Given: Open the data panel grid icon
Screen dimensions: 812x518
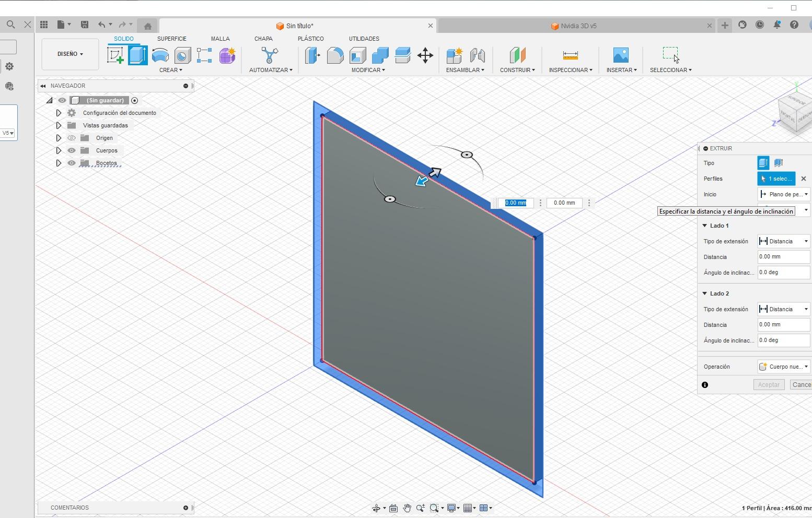Looking at the screenshot, I should coord(44,25).
